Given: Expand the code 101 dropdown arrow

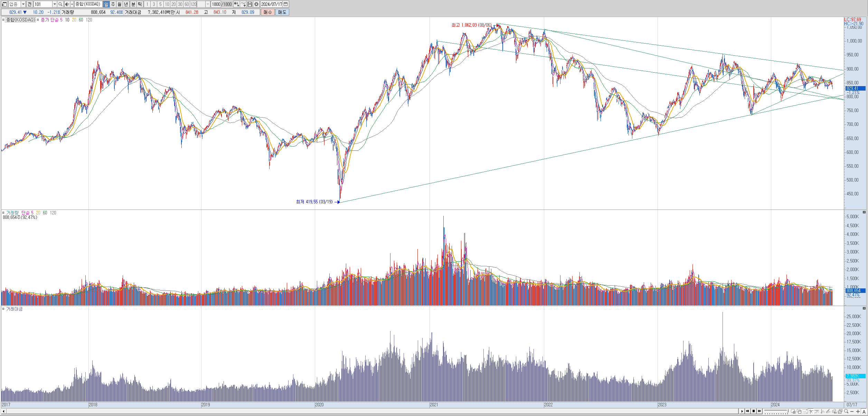Looking at the screenshot, I should (55, 4).
